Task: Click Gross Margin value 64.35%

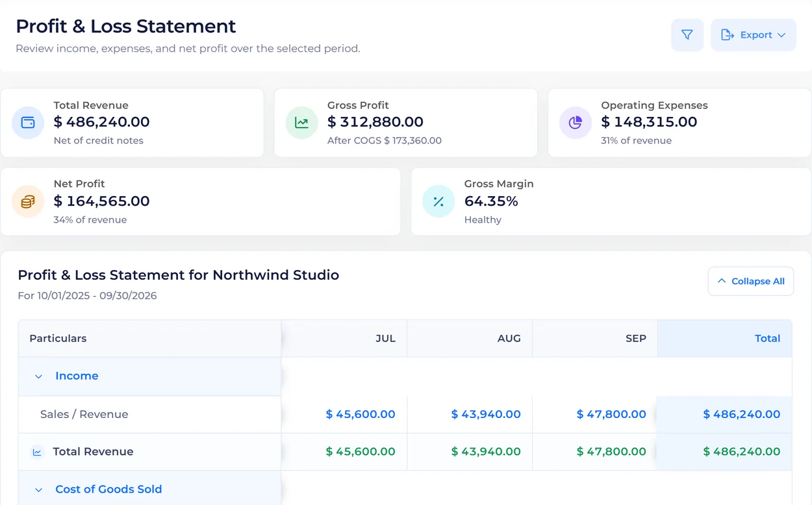Action: [x=491, y=201]
